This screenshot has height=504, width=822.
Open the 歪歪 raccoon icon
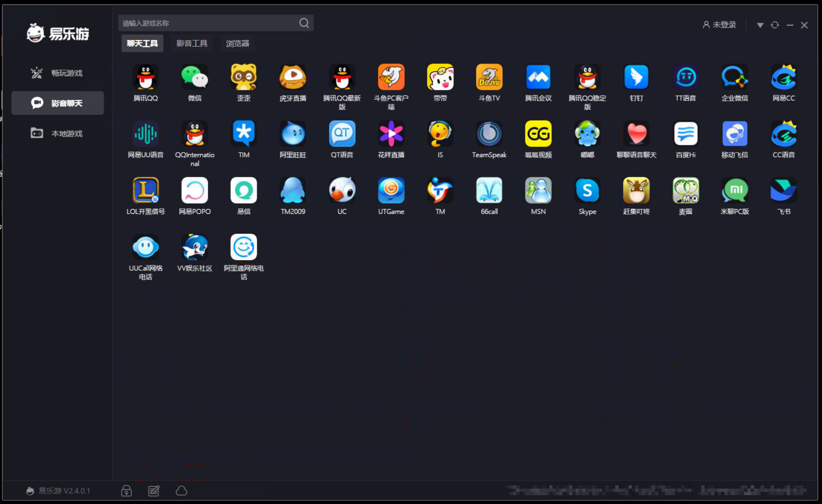(x=244, y=77)
